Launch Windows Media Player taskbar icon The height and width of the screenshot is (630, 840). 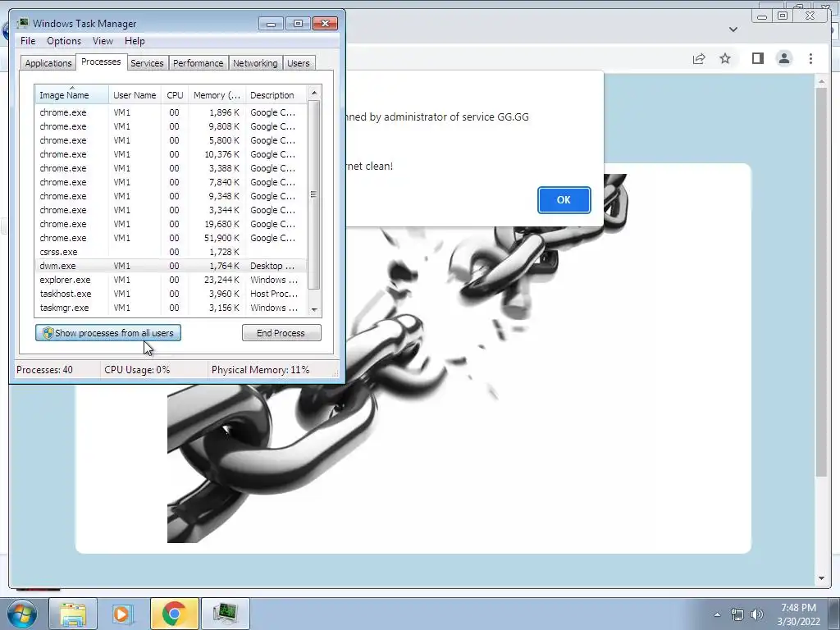(122, 614)
